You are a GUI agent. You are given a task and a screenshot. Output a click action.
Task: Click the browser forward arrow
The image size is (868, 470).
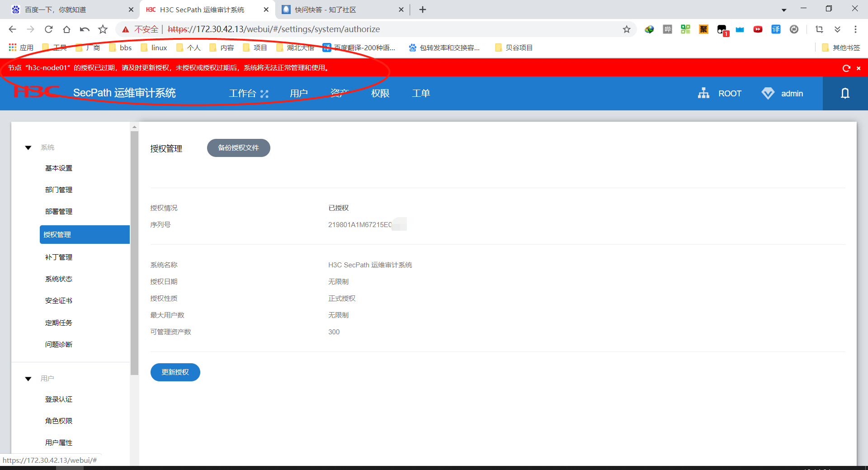point(30,29)
